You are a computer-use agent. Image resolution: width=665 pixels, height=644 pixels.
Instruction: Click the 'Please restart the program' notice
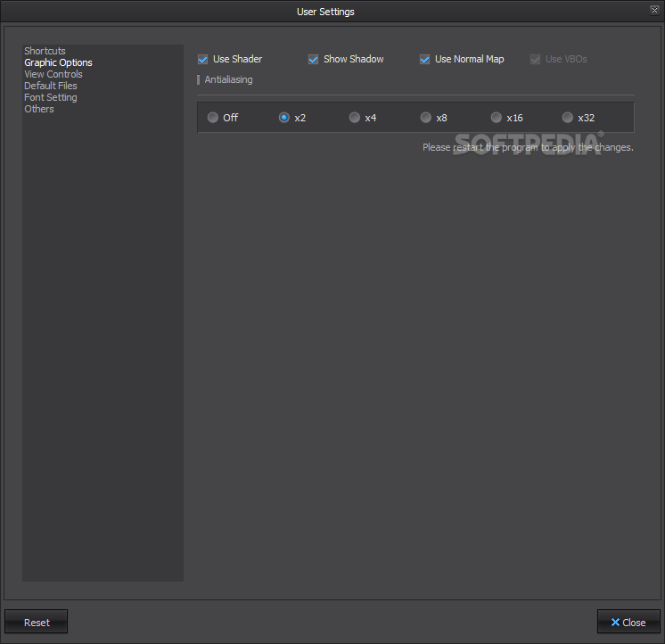click(528, 148)
